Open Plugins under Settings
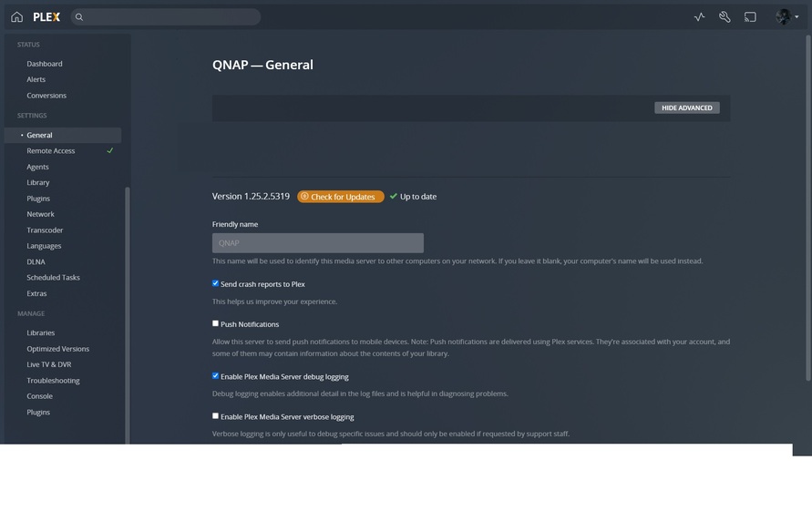812x511 pixels. tap(38, 199)
